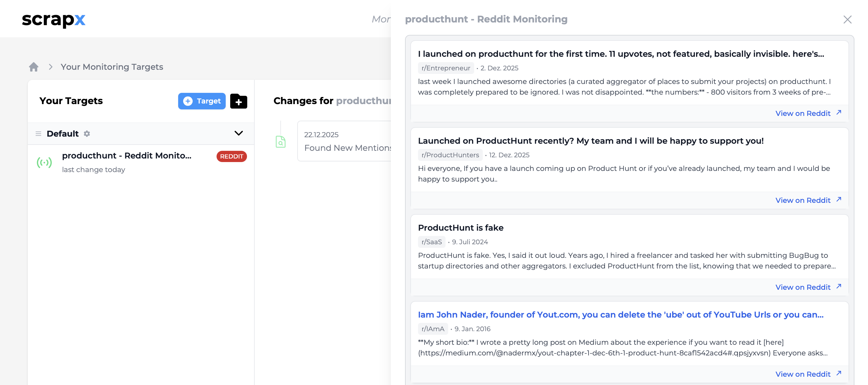Click the r/Entrepreneur subreddit tag
868x385 pixels.
tap(446, 68)
